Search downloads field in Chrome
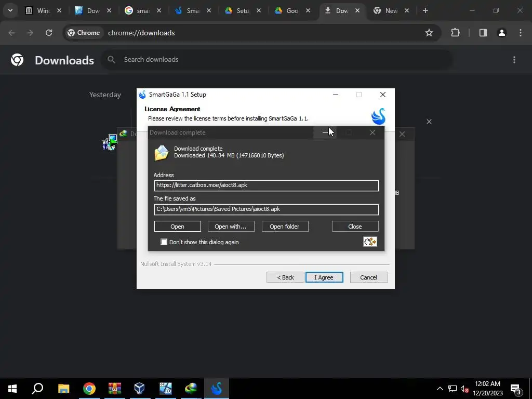This screenshot has width=532, height=399. pos(277,60)
